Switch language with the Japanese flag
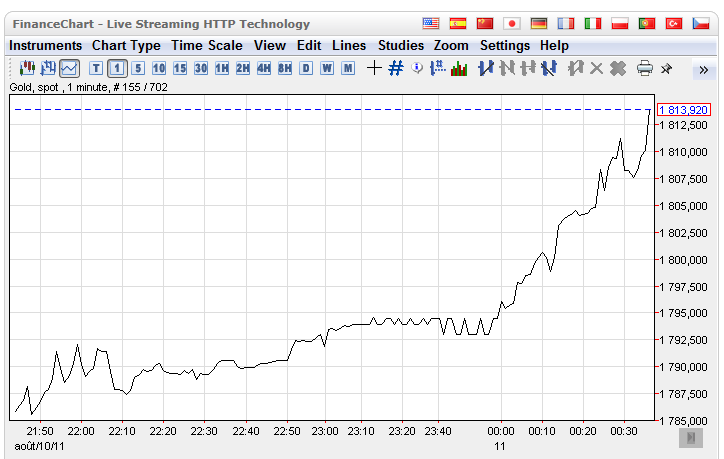The width and height of the screenshot is (724, 459). 512,23
